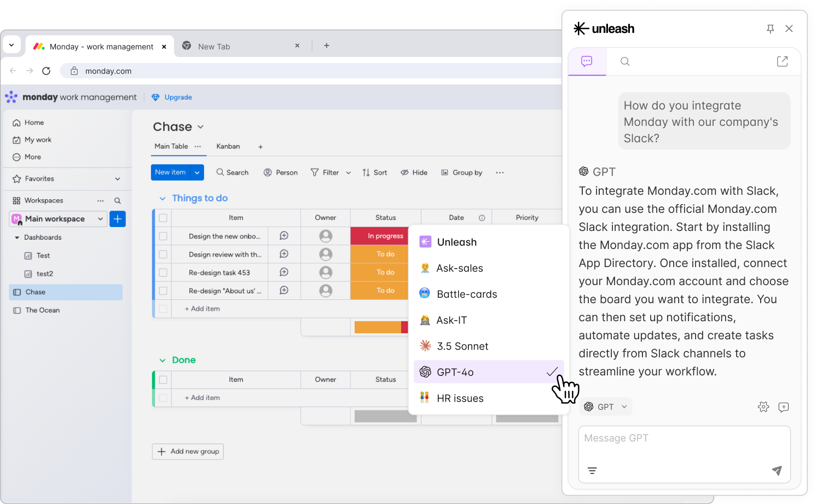Select all items in Things to do
834x504 pixels.
point(163,218)
